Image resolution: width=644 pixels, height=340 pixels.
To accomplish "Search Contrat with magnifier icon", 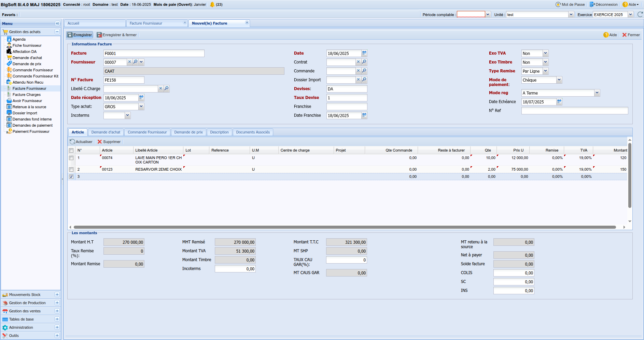I will coord(364,62).
